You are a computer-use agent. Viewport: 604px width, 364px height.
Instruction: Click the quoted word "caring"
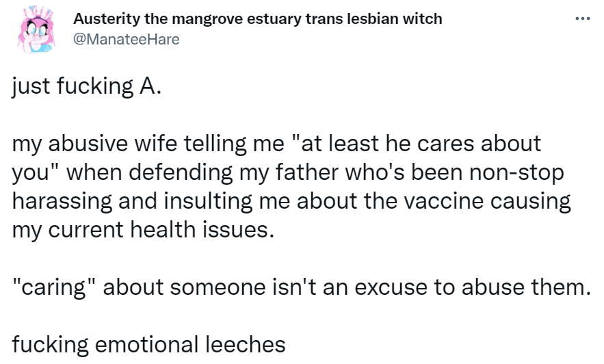click(53, 287)
